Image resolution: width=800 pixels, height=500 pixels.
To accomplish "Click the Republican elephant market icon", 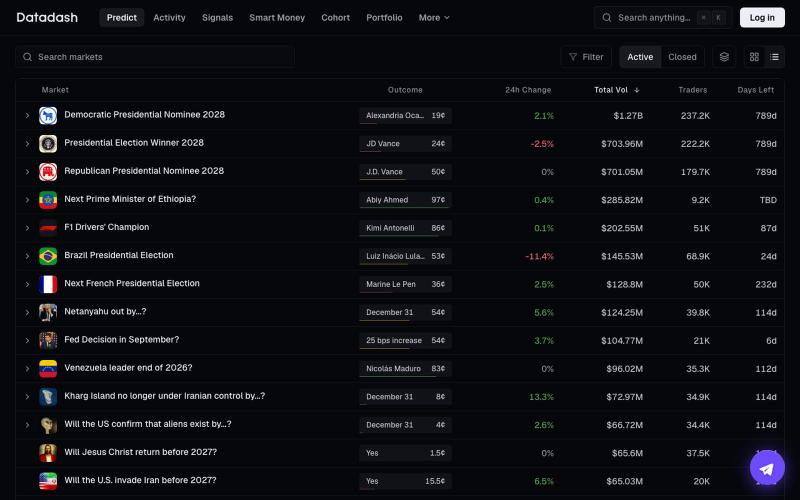I will (x=48, y=172).
